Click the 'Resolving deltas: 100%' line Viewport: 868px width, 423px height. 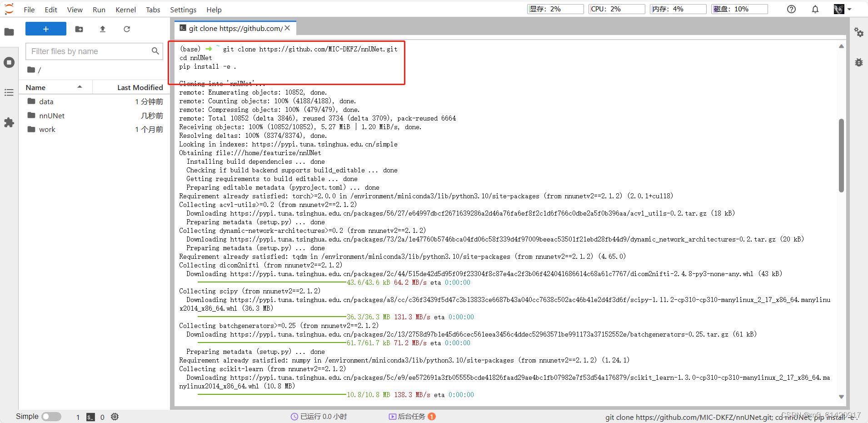tap(253, 136)
